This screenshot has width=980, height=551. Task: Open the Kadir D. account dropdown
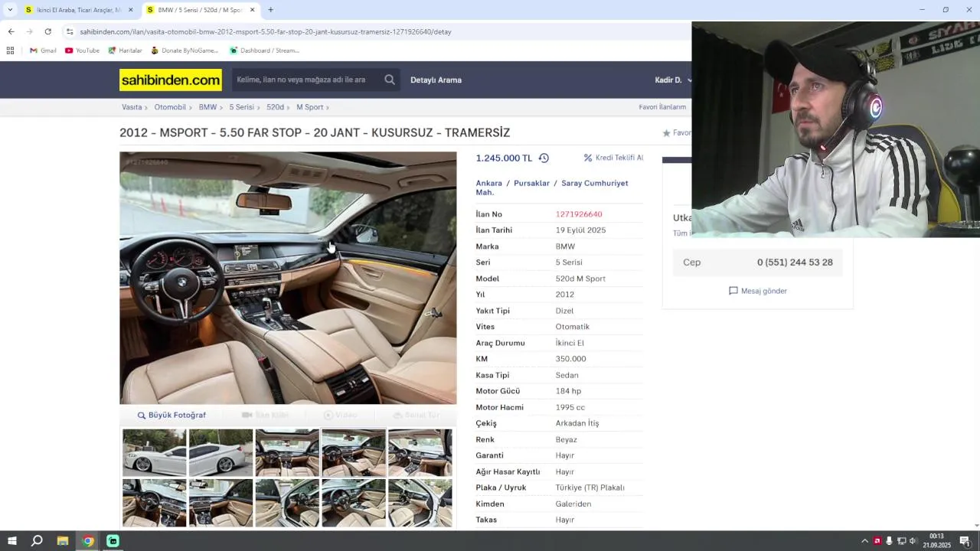click(673, 80)
